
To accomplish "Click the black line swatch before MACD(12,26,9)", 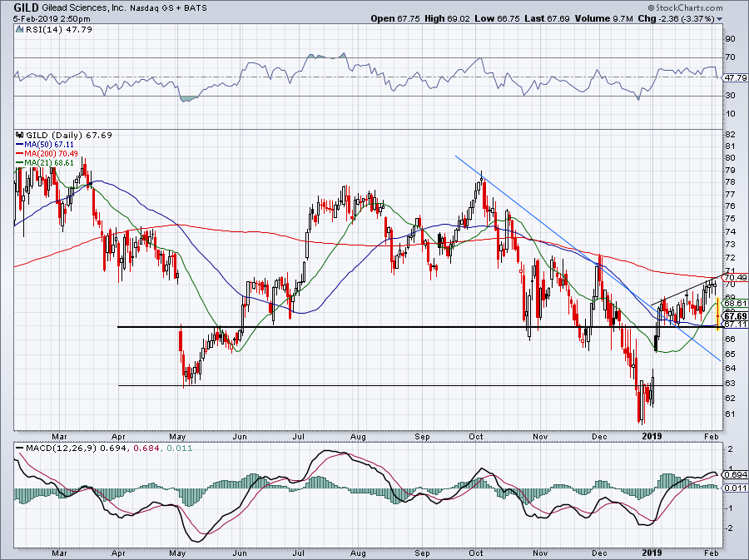I will 20,448.
